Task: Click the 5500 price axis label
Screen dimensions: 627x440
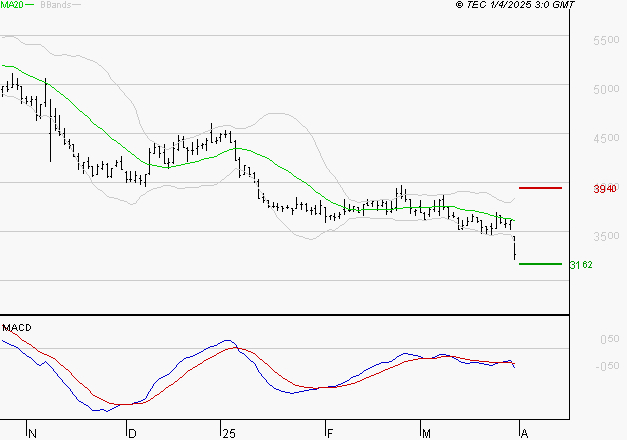Action: pyautogui.click(x=606, y=40)
